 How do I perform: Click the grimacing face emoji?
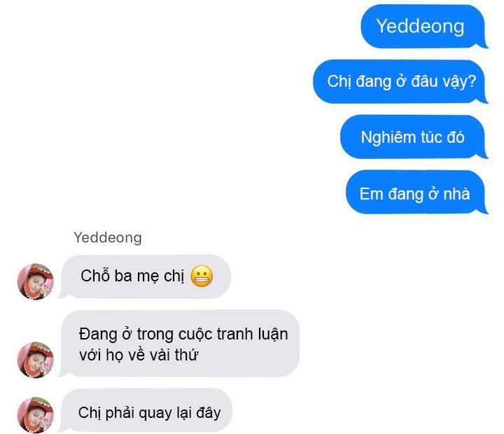click(x=202, y=276)
